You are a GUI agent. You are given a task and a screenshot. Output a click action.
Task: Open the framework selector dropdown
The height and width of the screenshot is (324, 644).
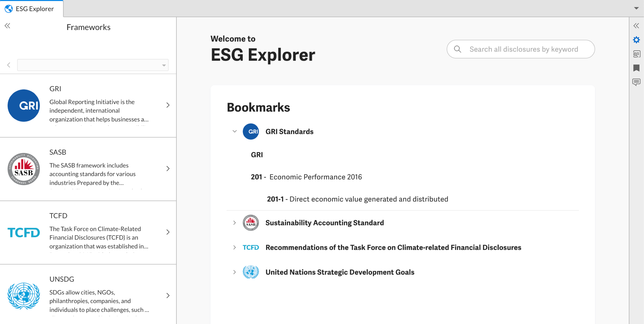tap(163, 65)
